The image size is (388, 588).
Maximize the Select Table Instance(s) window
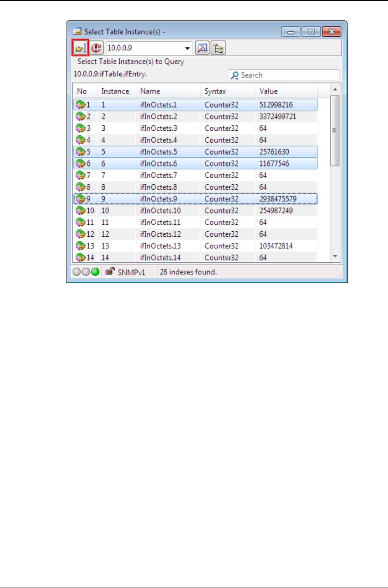pos(311,32)
